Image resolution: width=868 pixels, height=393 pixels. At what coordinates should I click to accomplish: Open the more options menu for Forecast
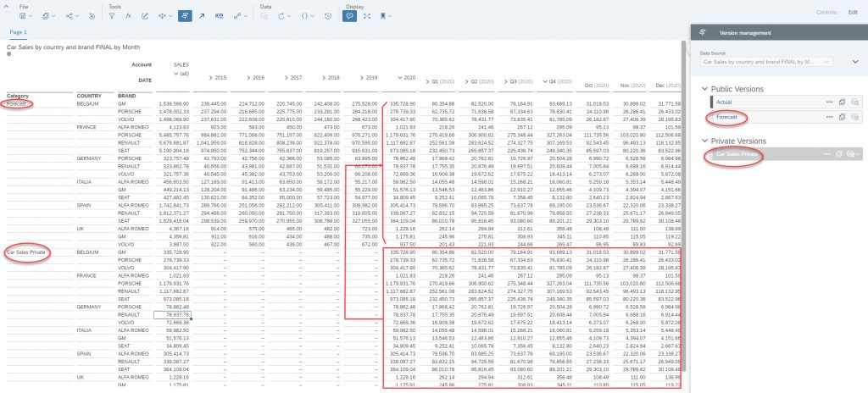click(x=829, y=117)
